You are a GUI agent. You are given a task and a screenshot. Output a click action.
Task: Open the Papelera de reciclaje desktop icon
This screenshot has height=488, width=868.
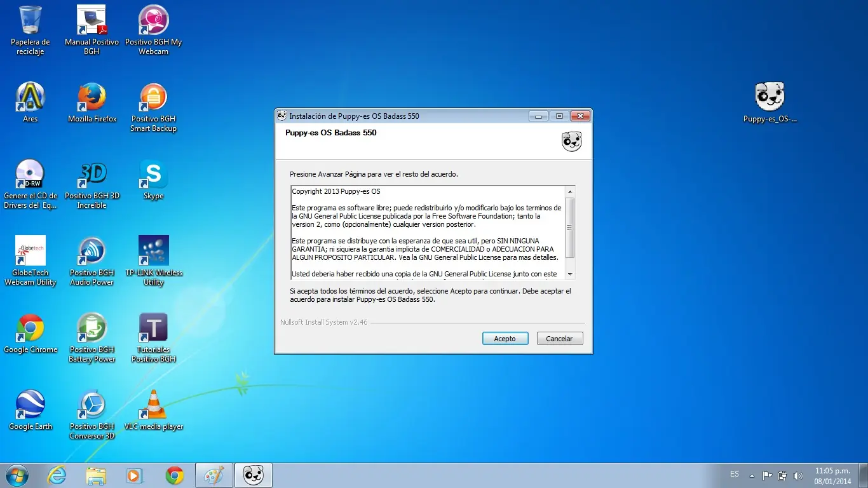[x=30, y=30]
